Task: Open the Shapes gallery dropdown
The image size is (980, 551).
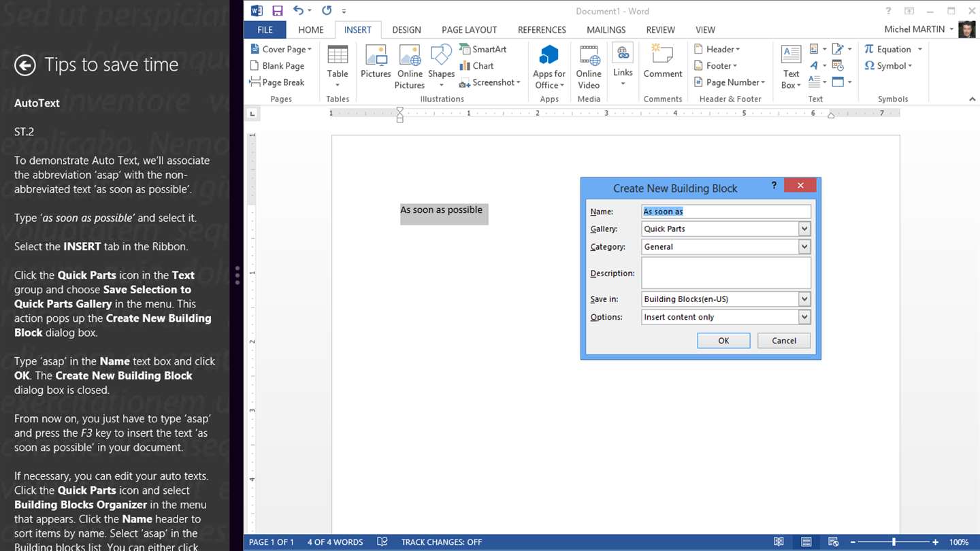Action: 442,66
